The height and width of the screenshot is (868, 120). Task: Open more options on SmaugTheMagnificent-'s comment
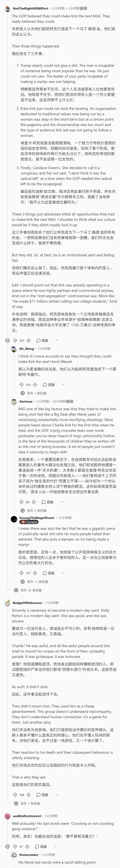[63, 573]
